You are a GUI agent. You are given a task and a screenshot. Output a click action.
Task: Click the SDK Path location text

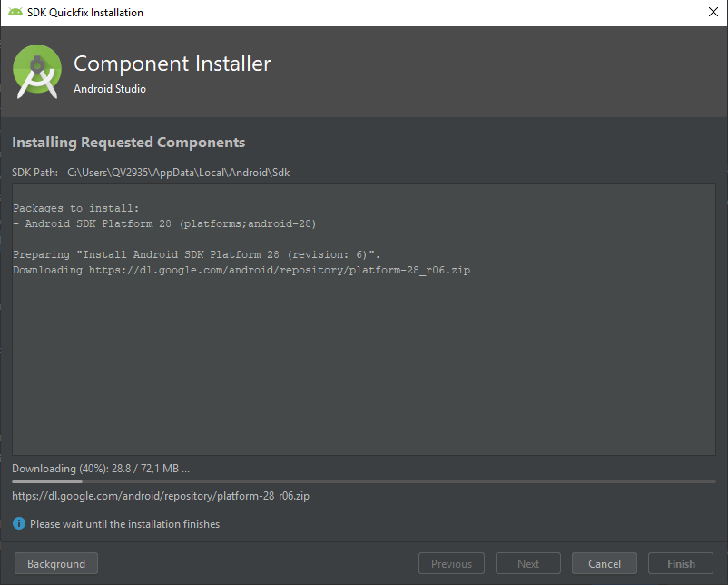178,172
